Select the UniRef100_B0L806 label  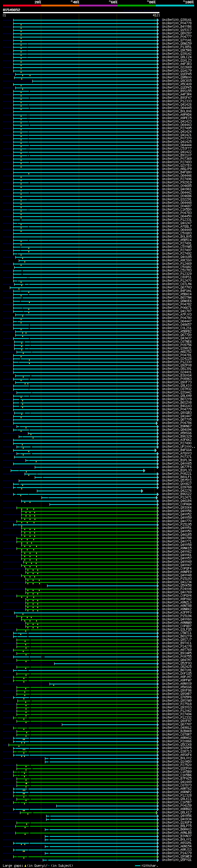click(176, 111)
